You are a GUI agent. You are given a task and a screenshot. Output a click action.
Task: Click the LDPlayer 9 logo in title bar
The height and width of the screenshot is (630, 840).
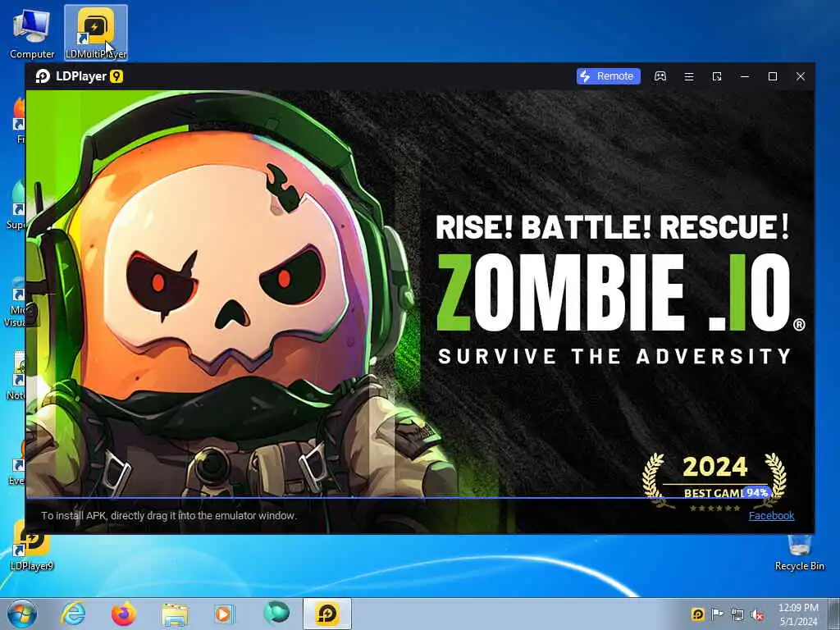(x=80, y=76)
